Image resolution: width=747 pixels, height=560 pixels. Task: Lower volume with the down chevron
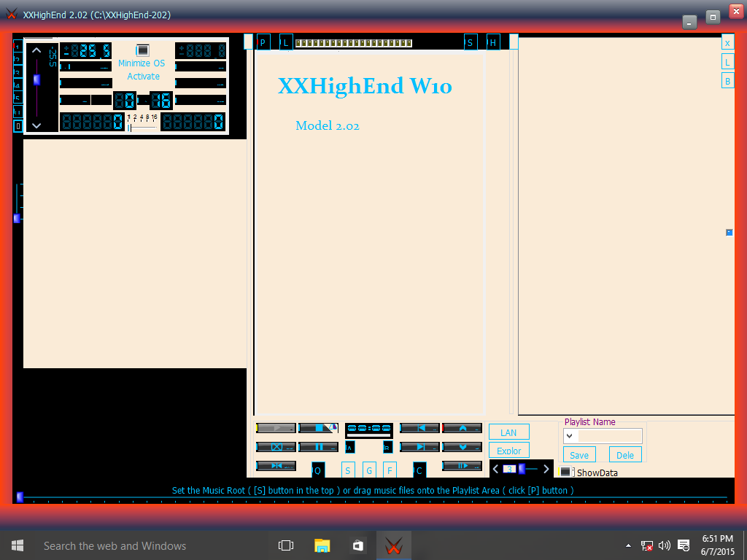(36, 125)
